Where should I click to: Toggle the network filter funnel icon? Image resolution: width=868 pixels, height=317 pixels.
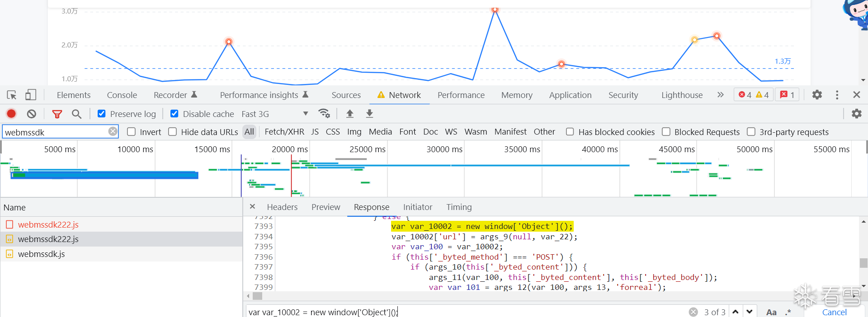[57, 114]
